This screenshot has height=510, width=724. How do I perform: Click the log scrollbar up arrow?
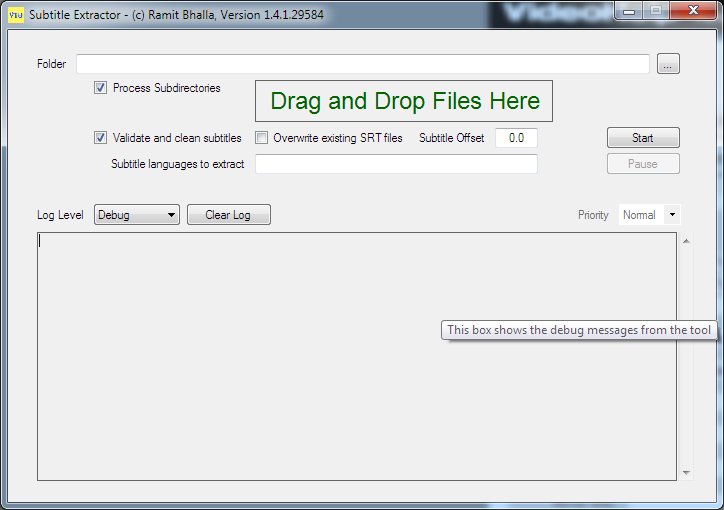coord(686,241)
